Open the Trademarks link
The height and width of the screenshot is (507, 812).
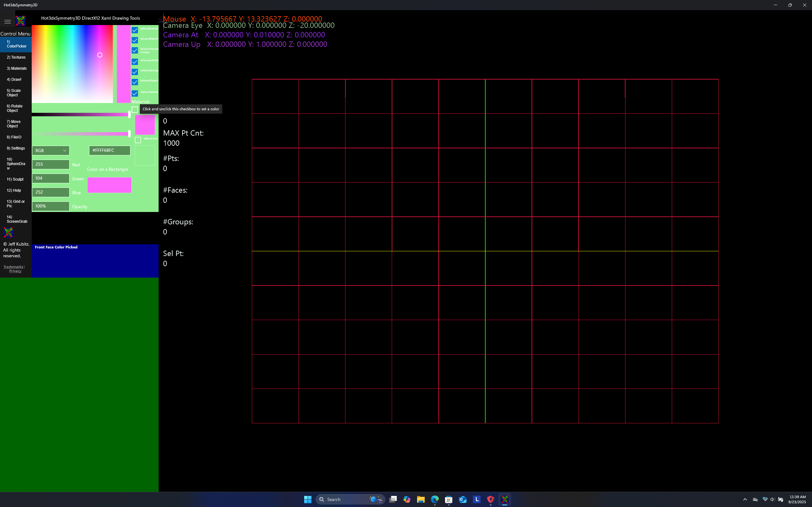point(13,266)
